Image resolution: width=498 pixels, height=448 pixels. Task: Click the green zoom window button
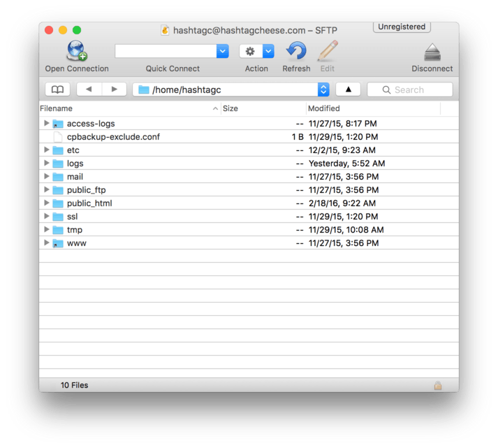pyautogui.click(x=77, y=30)
